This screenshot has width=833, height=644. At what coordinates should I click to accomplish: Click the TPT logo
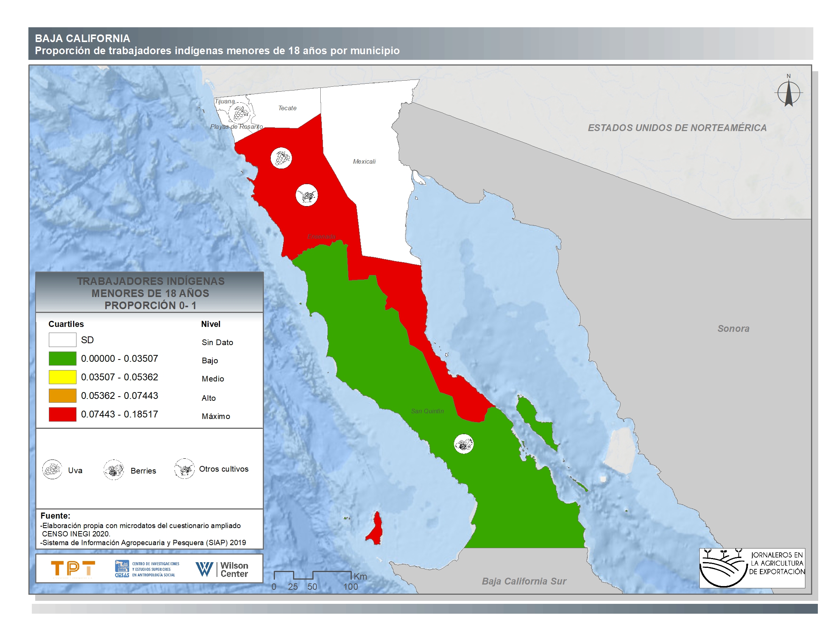[x=73, y=569]
